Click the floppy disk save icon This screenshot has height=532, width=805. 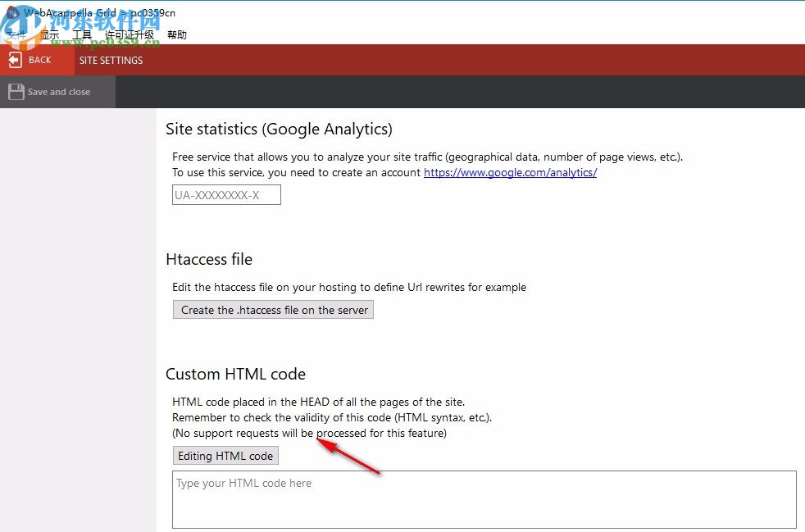[15, 92]
